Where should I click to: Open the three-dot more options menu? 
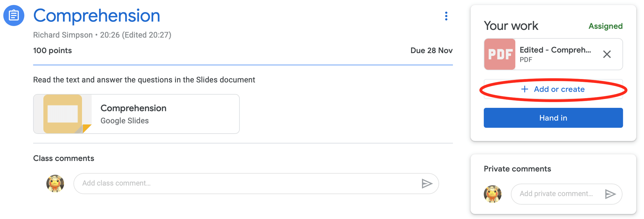tap(446, 16)
